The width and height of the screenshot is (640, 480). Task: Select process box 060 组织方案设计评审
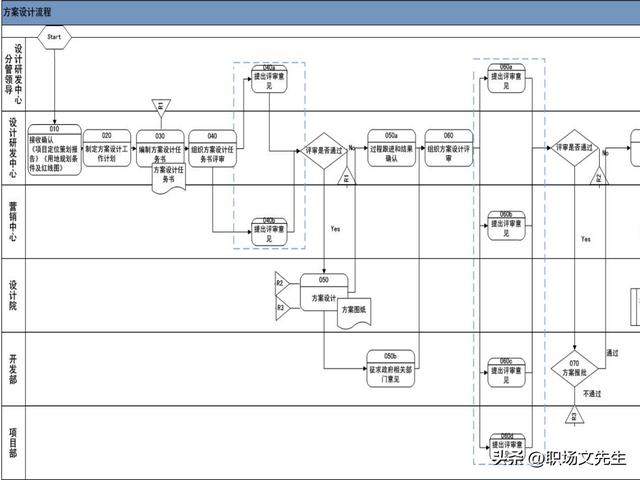pos(449,148)
